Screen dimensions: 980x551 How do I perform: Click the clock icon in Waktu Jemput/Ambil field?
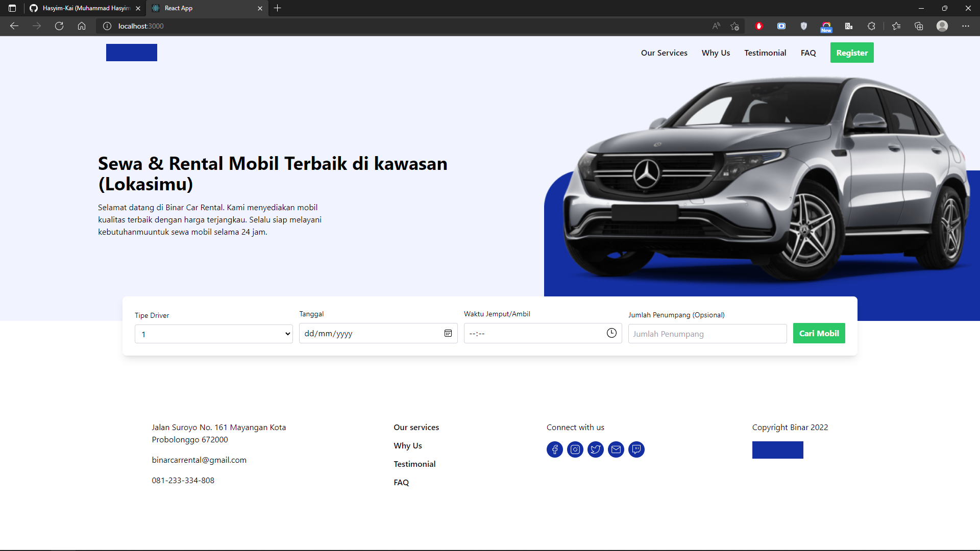(611, 333)
